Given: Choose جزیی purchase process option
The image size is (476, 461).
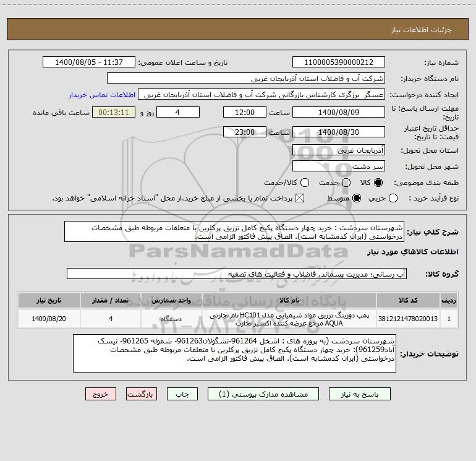Looking at the screenshot, I should tap(393, 198).
